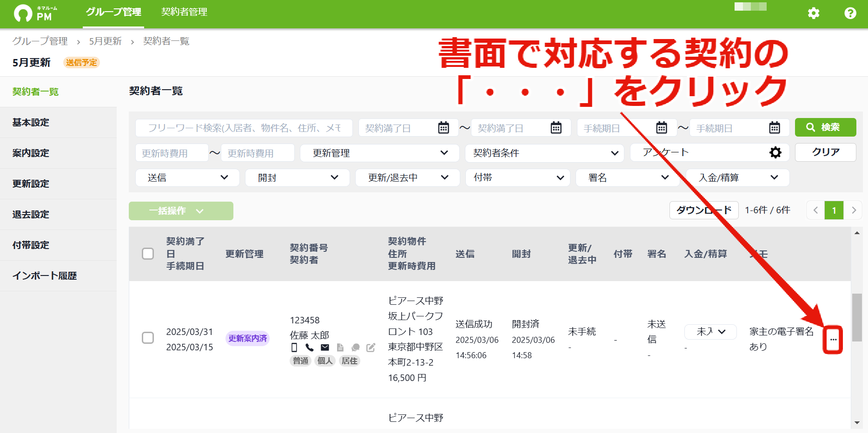Click the 居住 tag under 佐藤 太郎
The image size is (868, 433).
pos(350,361)
